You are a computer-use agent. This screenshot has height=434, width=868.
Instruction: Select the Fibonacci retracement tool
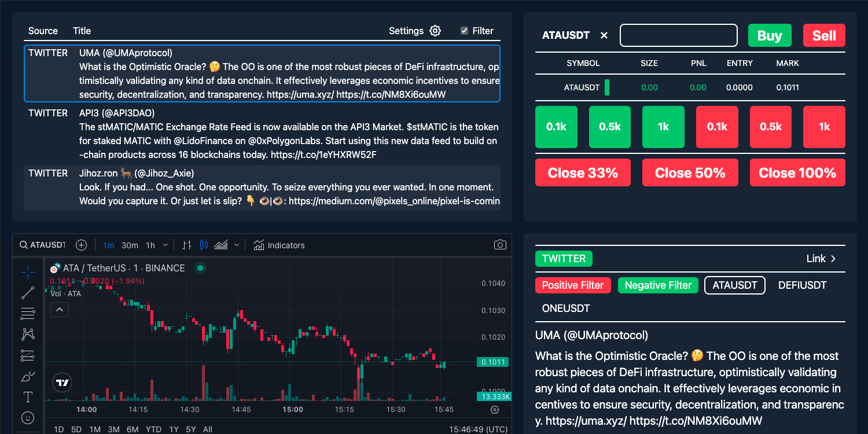(x=28, y=314)
